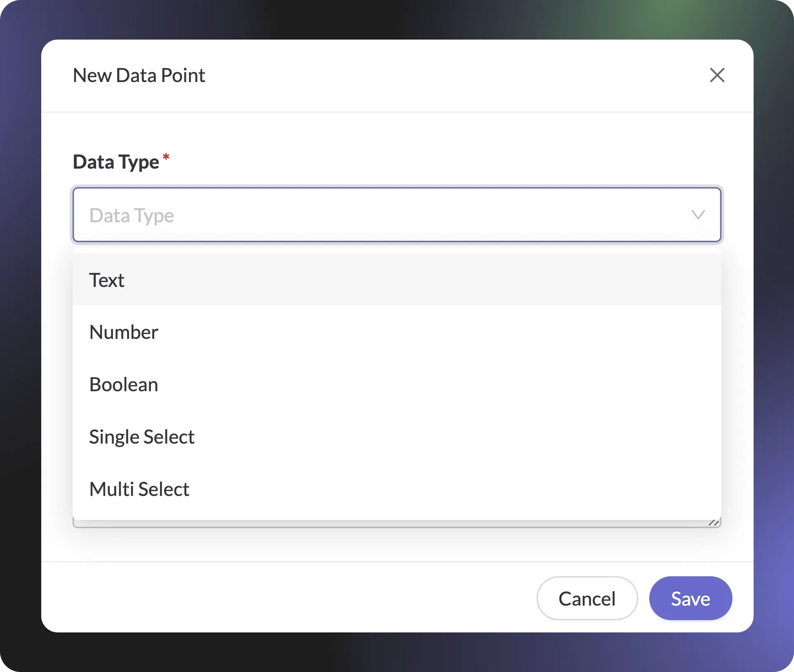Cancel the new data point

tap(587, 598)
